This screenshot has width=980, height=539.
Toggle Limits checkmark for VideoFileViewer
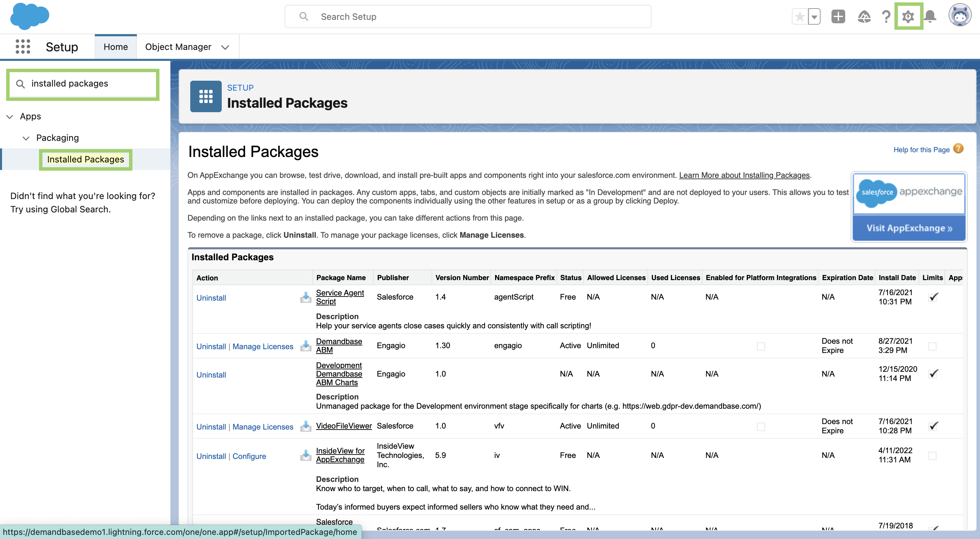pyautogui.click(x=933, y=426)
